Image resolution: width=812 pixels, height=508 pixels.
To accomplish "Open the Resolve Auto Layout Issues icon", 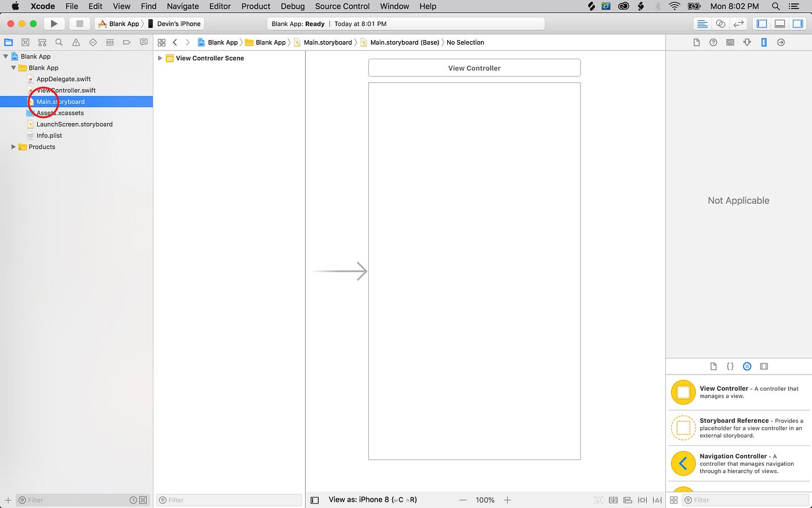I will [657, 500].
